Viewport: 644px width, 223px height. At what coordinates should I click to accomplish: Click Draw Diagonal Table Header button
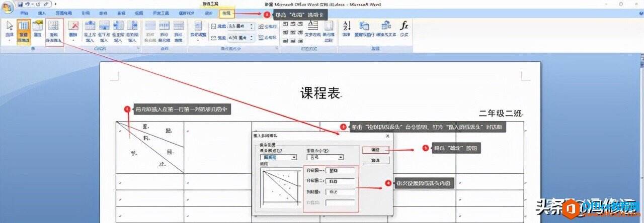[54, 32]
